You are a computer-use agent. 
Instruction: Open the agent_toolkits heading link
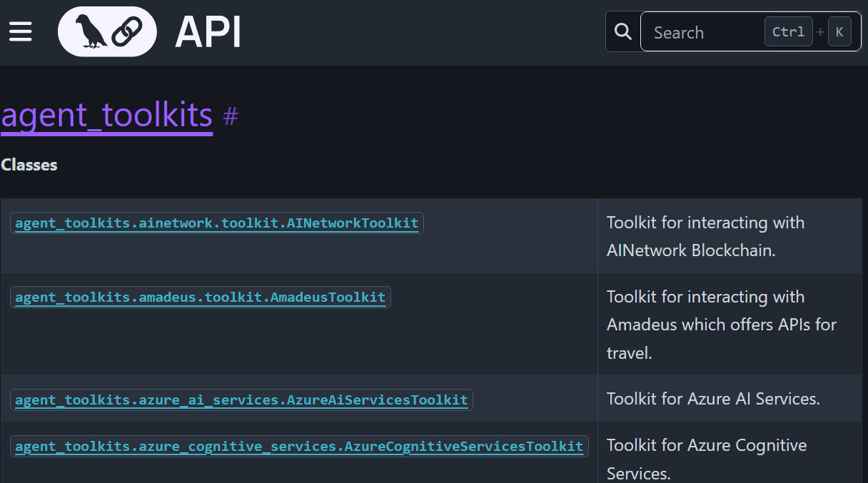click(x=107, y=115)
